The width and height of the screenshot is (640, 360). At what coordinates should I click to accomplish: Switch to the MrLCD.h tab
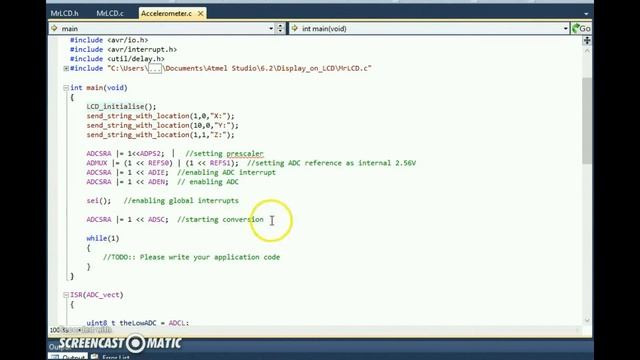click(64, 13)
